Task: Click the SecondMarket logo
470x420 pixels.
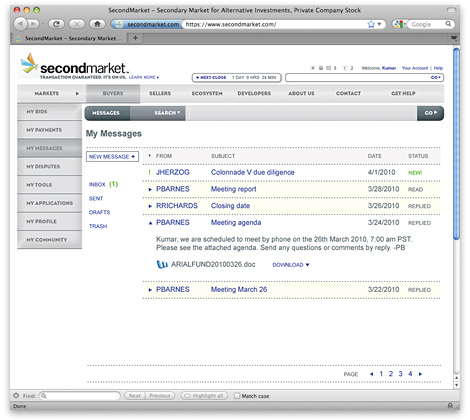Action: coord(74,65)
